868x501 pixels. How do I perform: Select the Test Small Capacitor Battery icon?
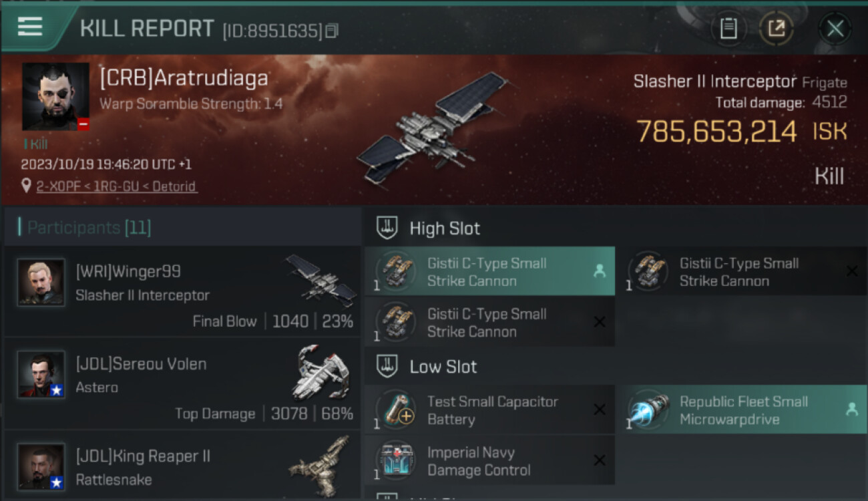[x=396, y=410]
